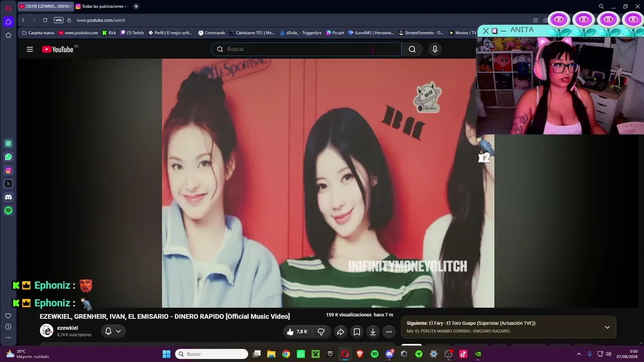Go back with the browser back arrow

pyautogui.click(x=23, y=20)
